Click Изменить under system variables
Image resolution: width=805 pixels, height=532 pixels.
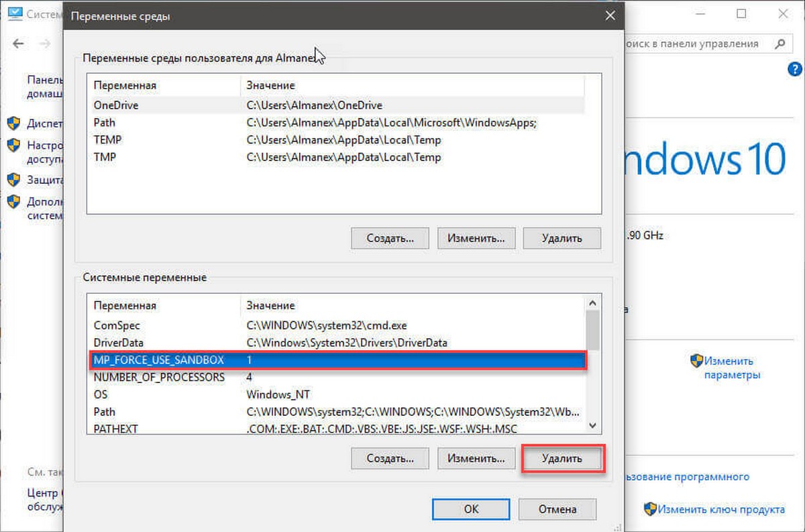pyautogui.click(x=476, y=459)
